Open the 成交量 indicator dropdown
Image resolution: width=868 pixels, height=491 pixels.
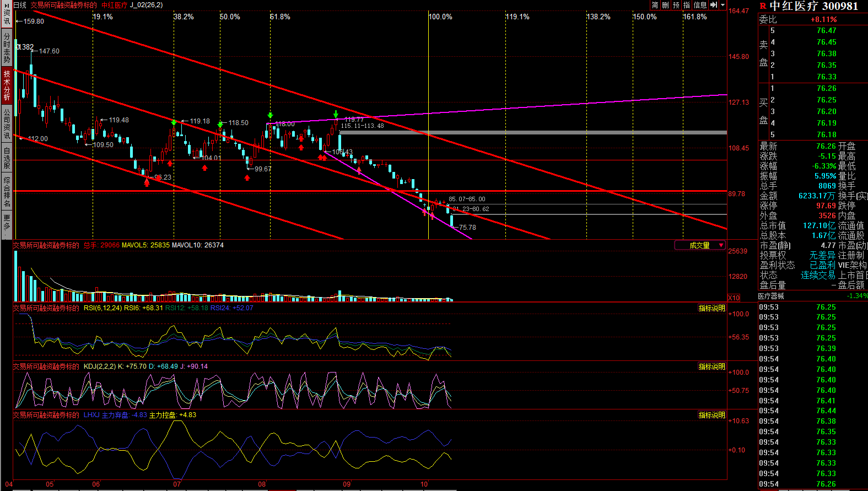click(x=700, y=246)
